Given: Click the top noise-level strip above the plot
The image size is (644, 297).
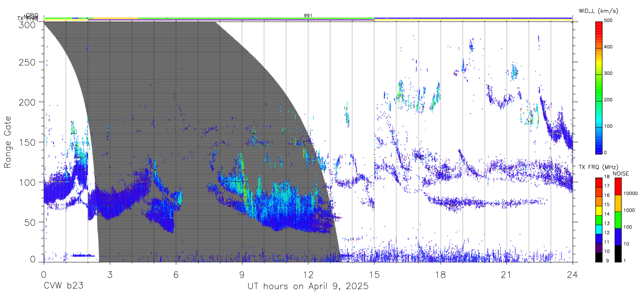Looking at the screenshot, I should click(308, 18).
